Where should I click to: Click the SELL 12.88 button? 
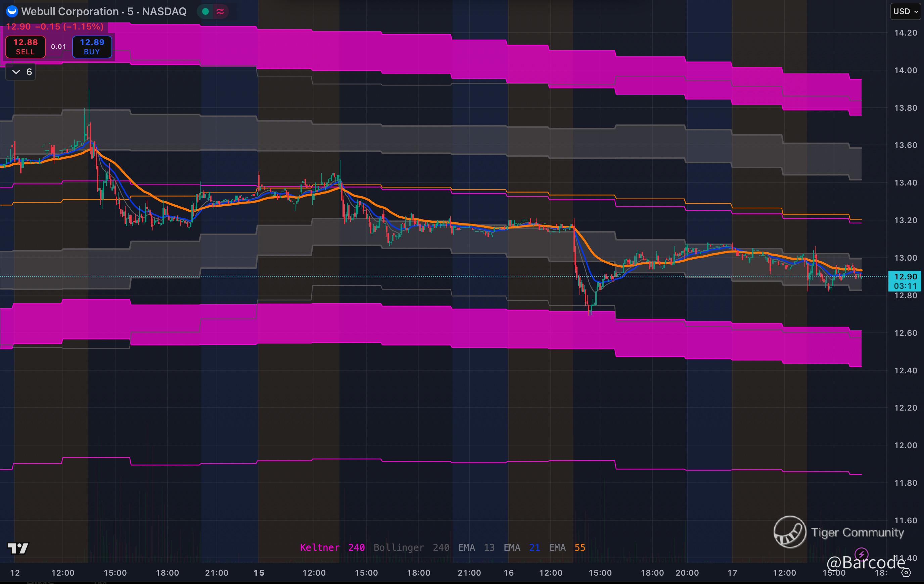(x=25, y=47)
